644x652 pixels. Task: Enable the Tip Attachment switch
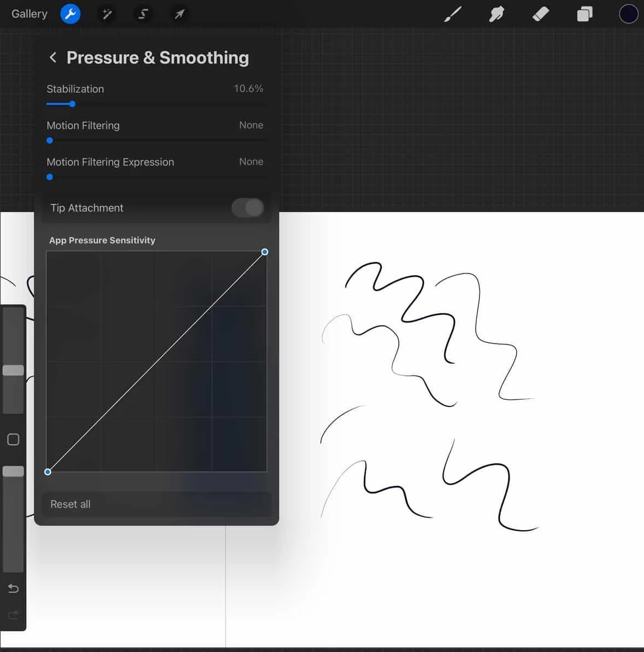[248, 208]
